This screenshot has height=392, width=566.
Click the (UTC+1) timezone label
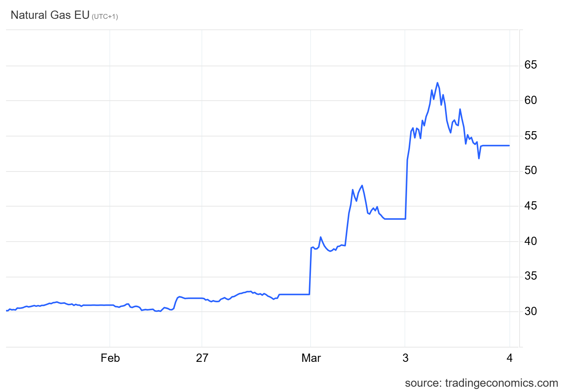click(x=105, y=17)
